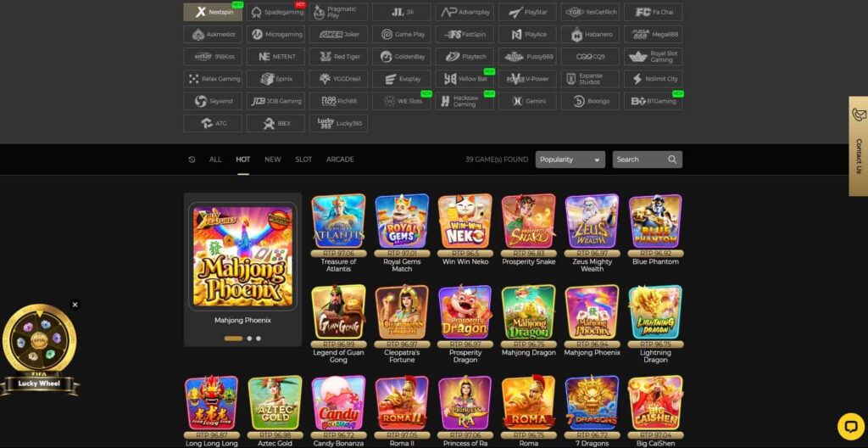
Task: Switch to the ALL tab
Action: click(x=215, y=160)
